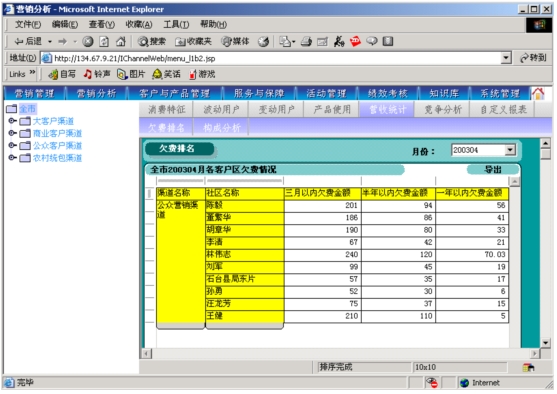Open the 工具(T) menu
This screenshot has height=394, width=557.
(176, 25)
